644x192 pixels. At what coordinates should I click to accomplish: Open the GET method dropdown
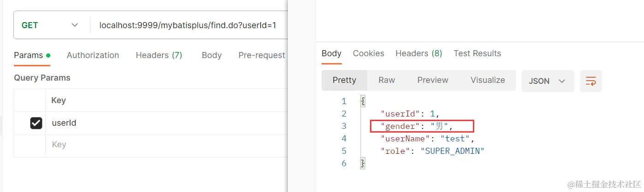point(50,25)
